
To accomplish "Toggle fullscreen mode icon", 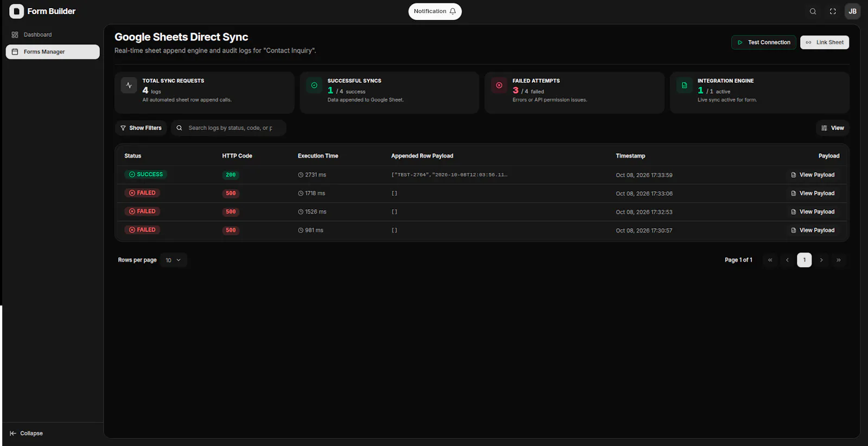I will (x=833, y=11).
